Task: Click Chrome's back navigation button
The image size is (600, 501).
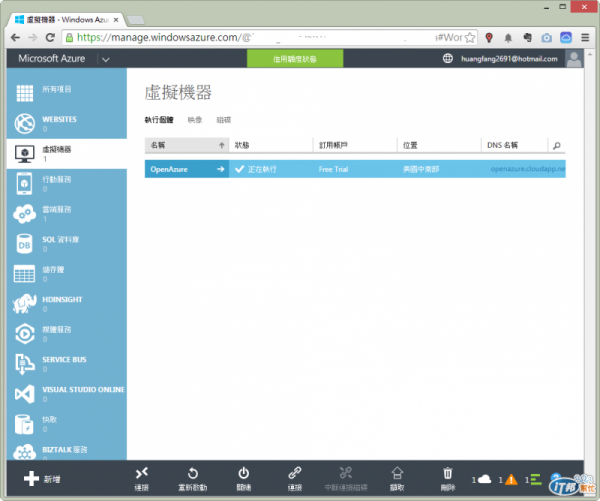Action: (15, 38)
